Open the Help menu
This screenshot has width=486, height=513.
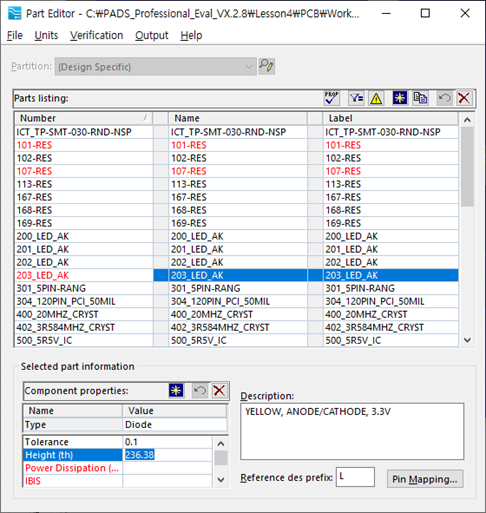click(191, 35)
